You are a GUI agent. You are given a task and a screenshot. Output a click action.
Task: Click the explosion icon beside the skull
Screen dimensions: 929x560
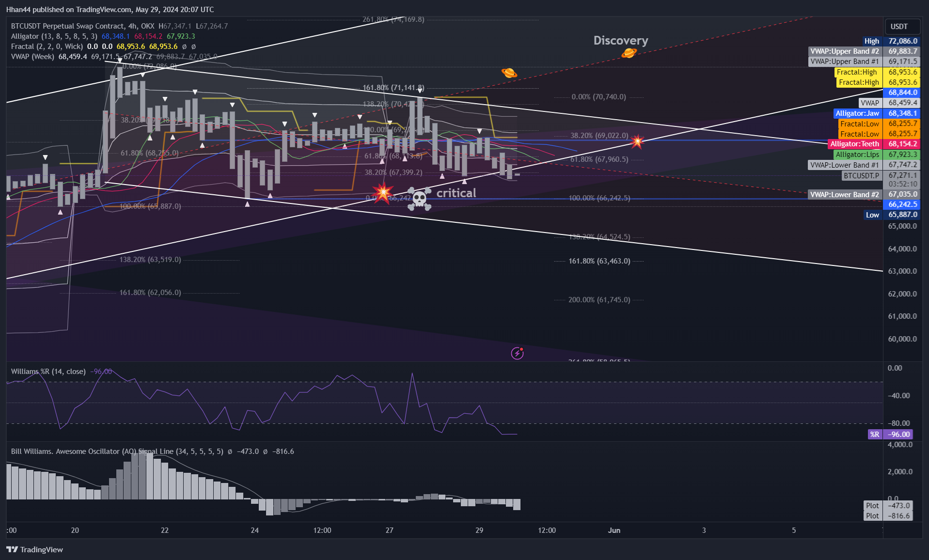coord(383,193)
